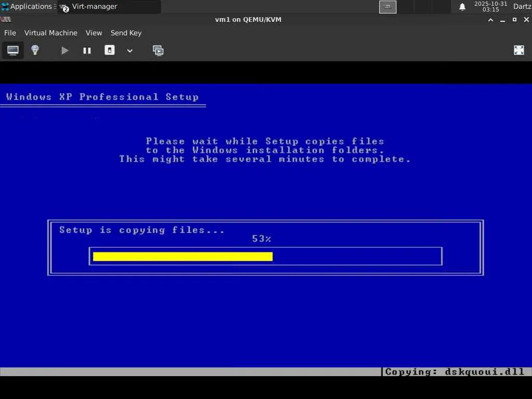This screenshot has height=399, width=532.
Task: Close the vm1 on QEMU/KVM window
Action: [526, 20]
